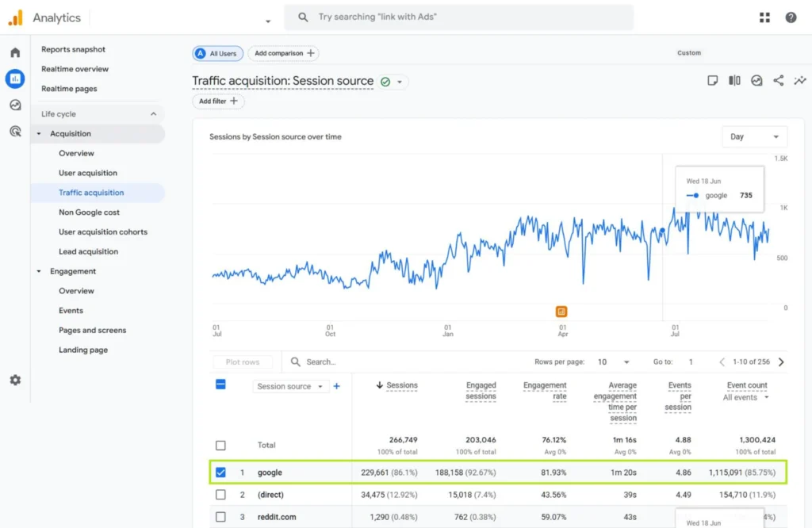The height and width of the screenshot is (528, 812).
Task: Select the Reports icon in sidebar
Action: pyautogui.click(x=15, y=78)
